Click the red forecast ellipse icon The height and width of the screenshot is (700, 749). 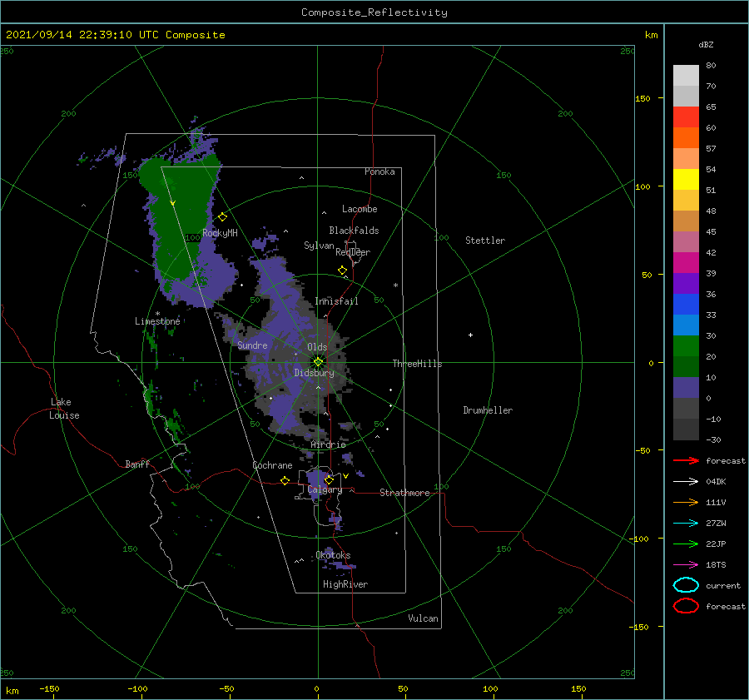pos(686,606)
